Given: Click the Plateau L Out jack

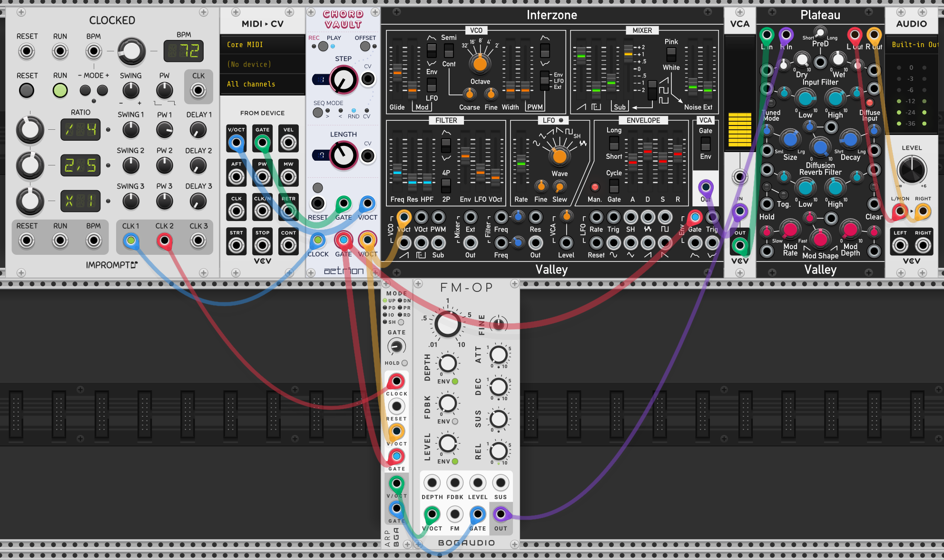Looking at the screenshot, I should point(855,35).
